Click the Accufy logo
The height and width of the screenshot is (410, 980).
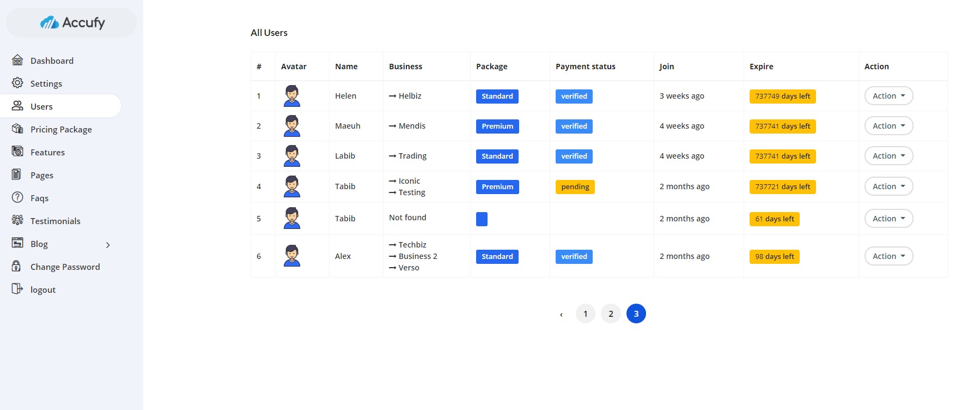(x=72, y=23)
